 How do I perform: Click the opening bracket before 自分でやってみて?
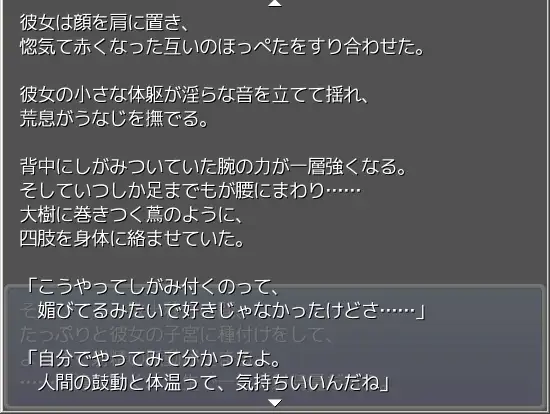[31, 359]
